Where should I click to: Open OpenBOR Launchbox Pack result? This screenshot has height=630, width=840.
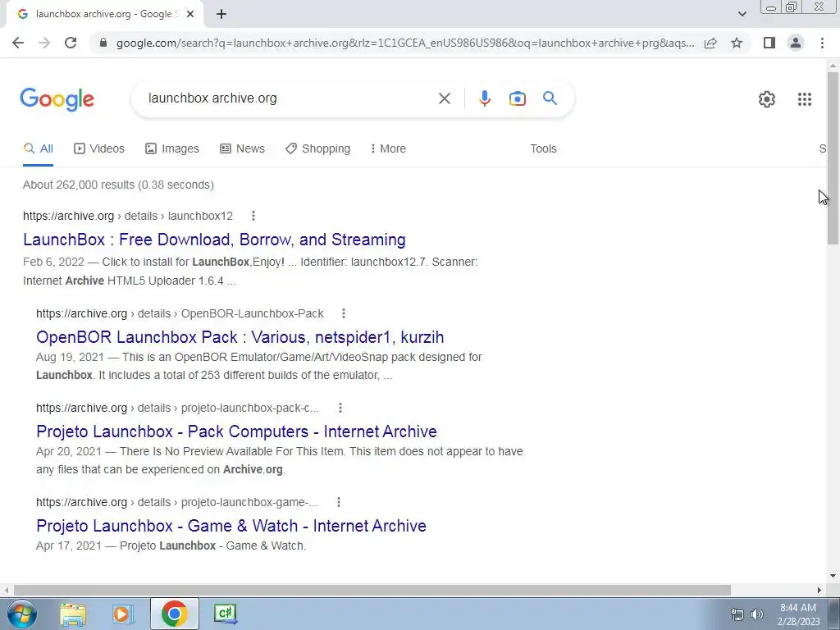pos(240,337)
